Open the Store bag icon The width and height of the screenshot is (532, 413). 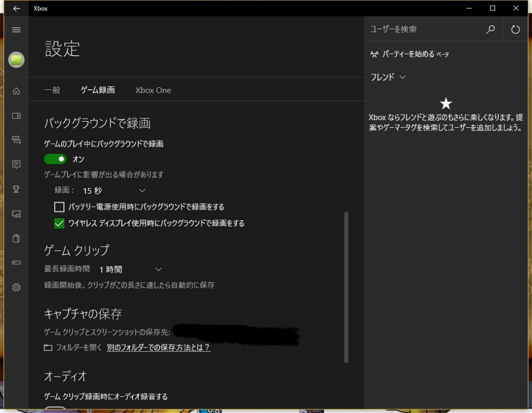(16, 238)
